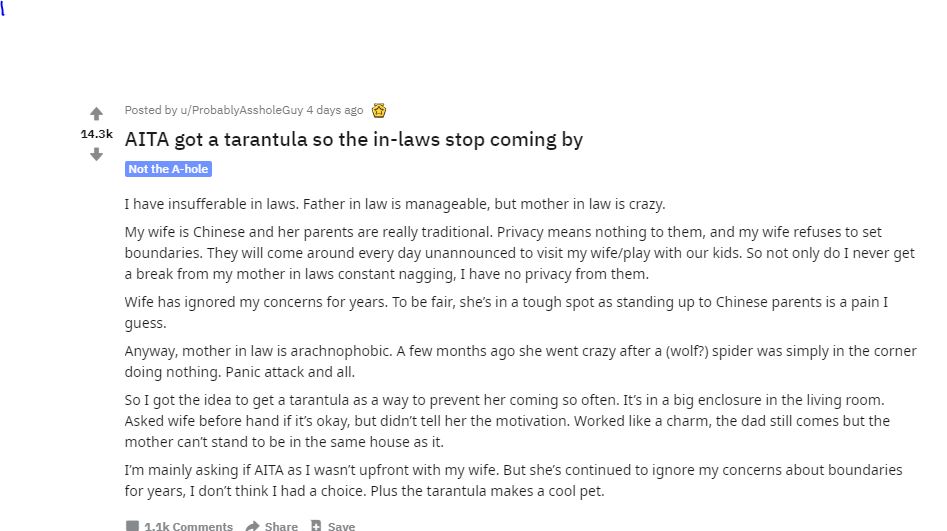Viewport: 947px width, 531px height.
Task: Open the 1.1k Comments link
Action: [x=188, y=526]
